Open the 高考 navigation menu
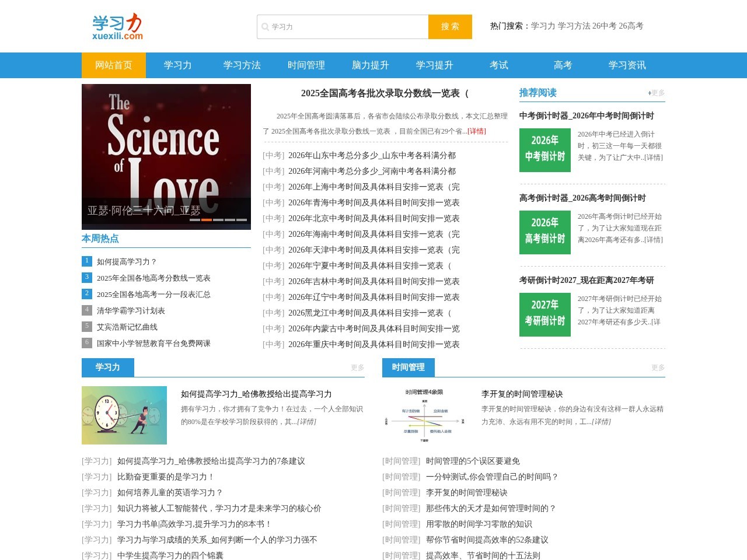This screenshot has height=560, width=747. tap(562, 65)
